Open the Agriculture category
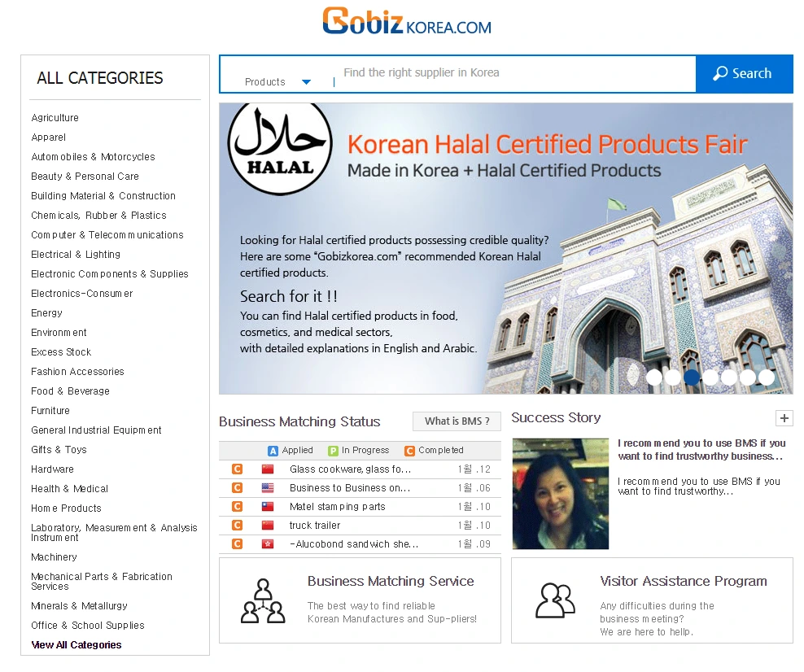The height and width of the screenshot is (672, 804). pyautogui.click(x=55, y=118)
